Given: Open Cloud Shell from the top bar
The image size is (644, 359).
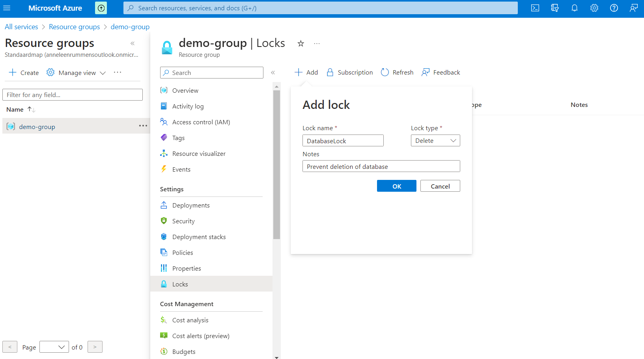Looking at the screenshot, I should [x=535, y=8].
